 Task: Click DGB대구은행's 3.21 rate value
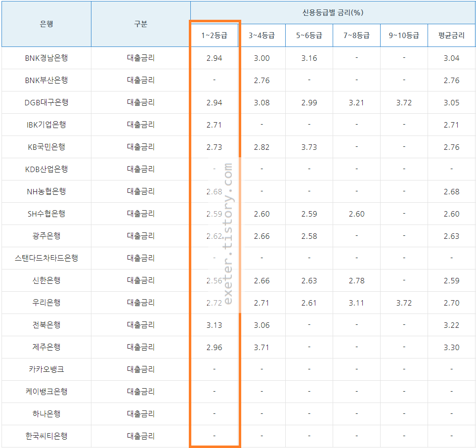tap(356, 103)
